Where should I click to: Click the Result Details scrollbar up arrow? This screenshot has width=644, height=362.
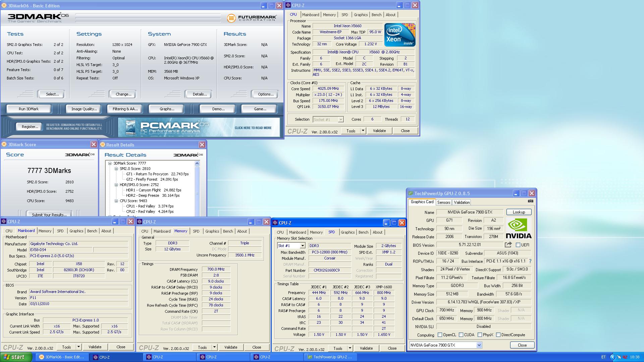[197, 164]
